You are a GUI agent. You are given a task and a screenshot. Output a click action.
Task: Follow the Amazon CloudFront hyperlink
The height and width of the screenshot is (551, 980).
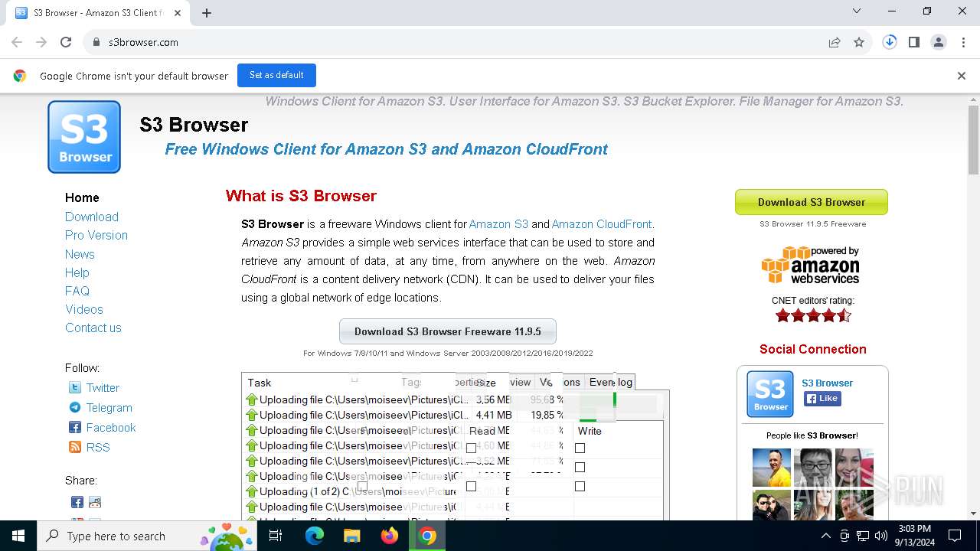tap(602, 224)
